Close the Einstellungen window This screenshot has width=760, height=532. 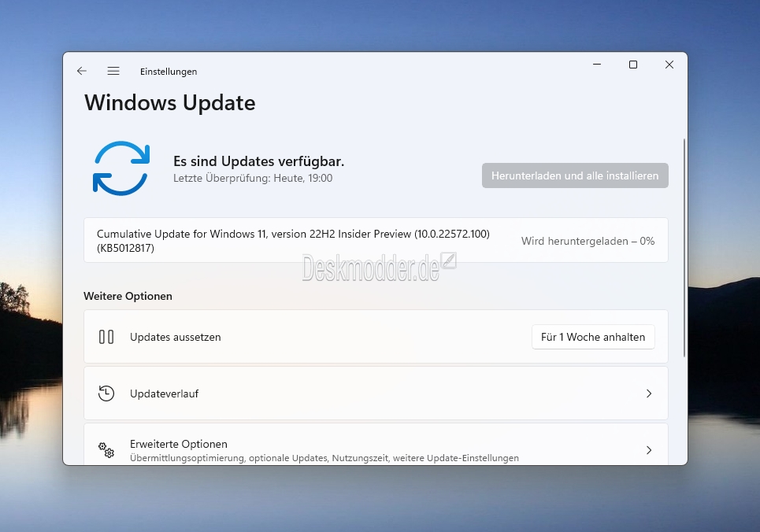pyautogui.click(x=669, y=65)
